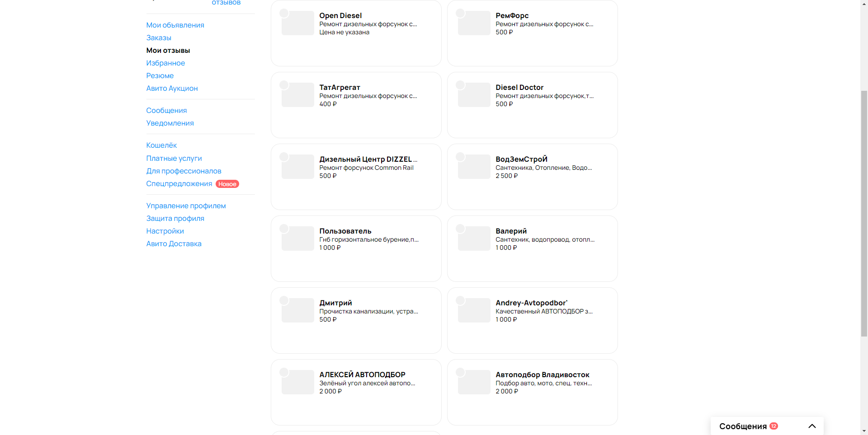Click the ВодЗемСтрой thumbnail image

(x=474, y=167)
